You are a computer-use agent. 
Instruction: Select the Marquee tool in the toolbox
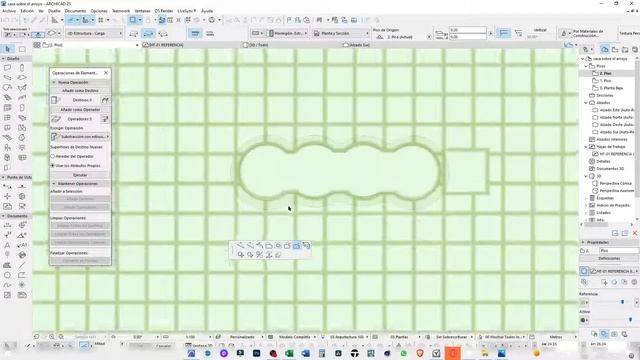[22, 49]
